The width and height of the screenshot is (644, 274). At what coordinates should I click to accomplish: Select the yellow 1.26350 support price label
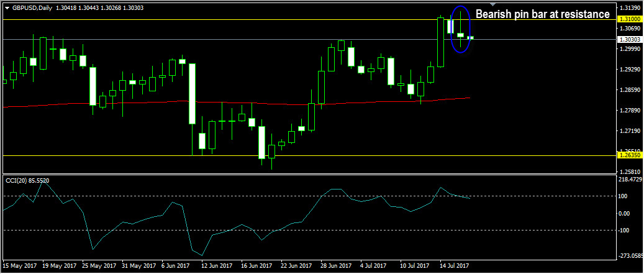629,156
